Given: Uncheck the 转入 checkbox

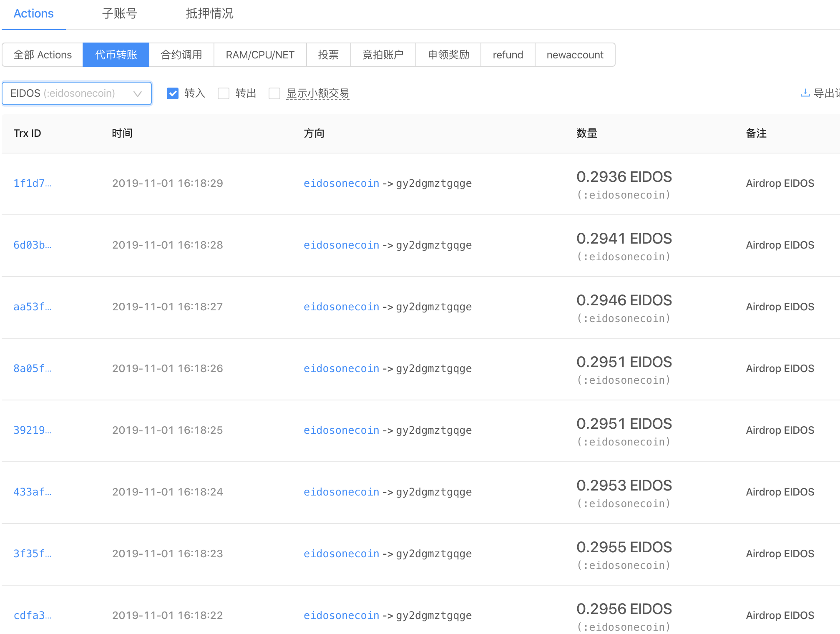Looking at the screenshot, I should 173,93.
